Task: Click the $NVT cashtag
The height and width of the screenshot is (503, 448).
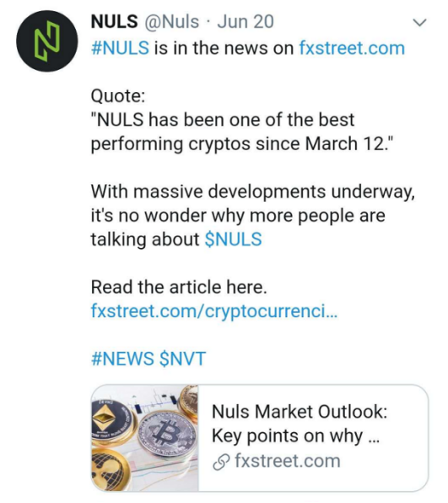Action: (x=182, y=359)
